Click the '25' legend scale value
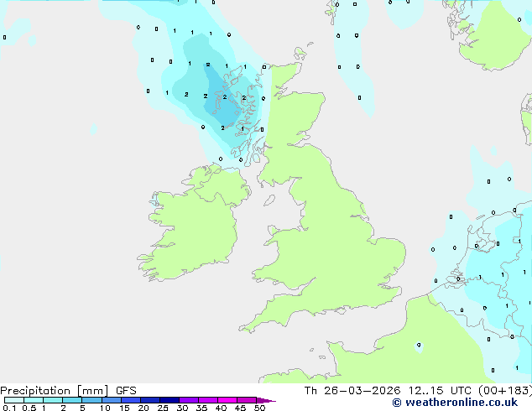Image resolution: width=532 pixels, height=411 pixels. coord(163,408)
